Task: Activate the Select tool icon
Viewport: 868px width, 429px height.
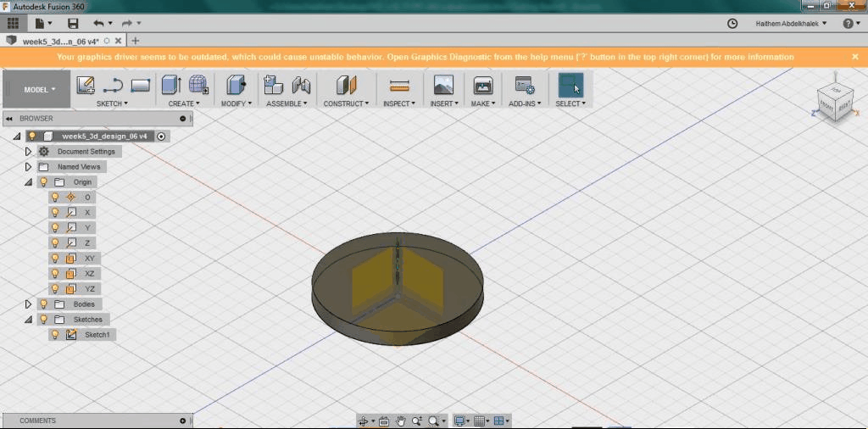Action: pyautogui.click(x=570, y=86)
